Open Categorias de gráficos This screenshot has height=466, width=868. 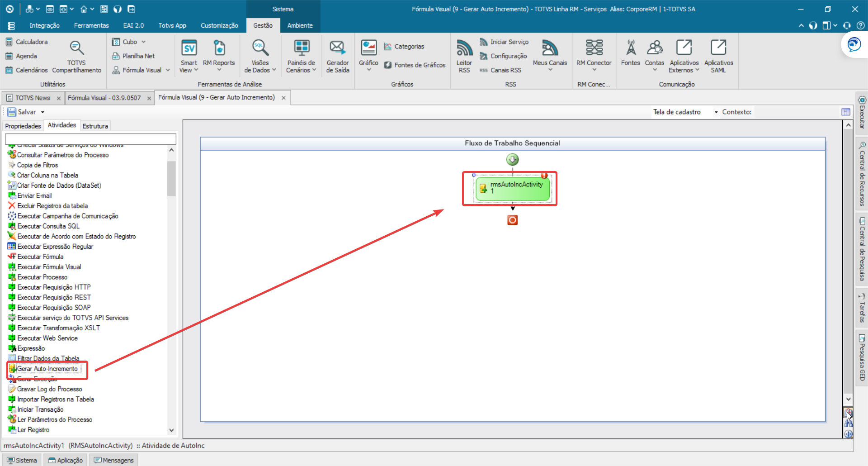(404, 47)
